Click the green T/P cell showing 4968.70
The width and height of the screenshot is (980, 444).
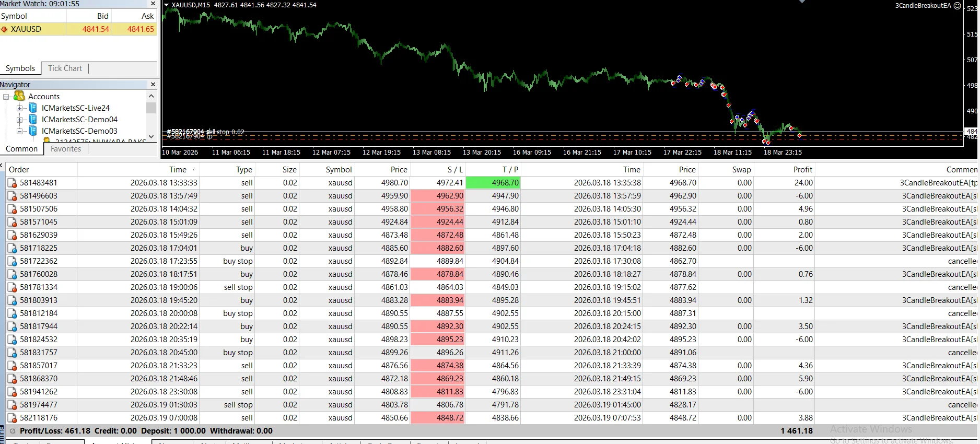(x=493, y=183)
